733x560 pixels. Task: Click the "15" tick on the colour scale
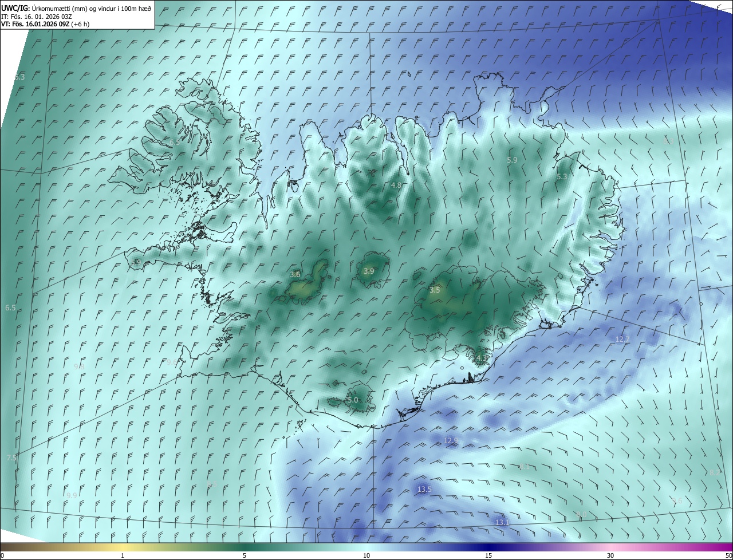tap(488, 555)
